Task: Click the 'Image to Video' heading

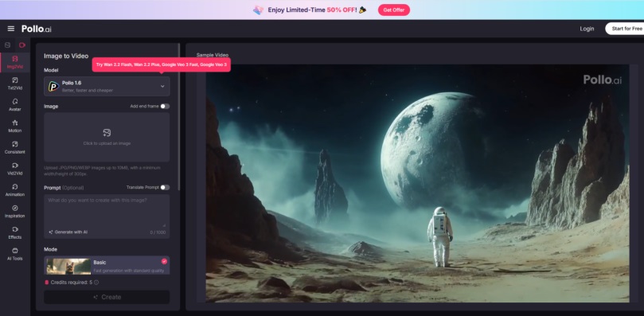Action: [x=66, y=56]
